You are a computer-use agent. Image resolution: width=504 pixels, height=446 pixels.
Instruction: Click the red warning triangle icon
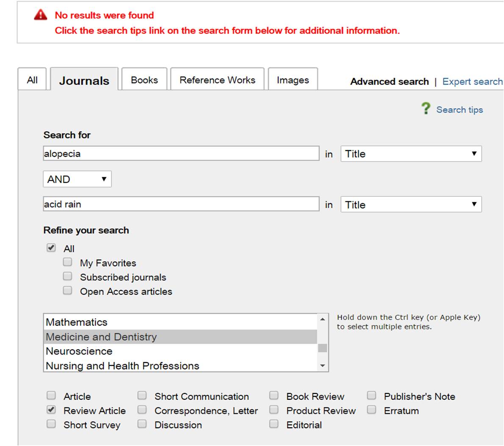(x=41, y=15)
